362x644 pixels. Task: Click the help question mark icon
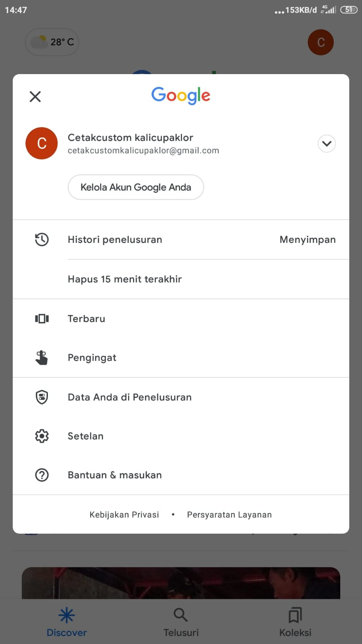pyautogui.click(x=42, y=475)
